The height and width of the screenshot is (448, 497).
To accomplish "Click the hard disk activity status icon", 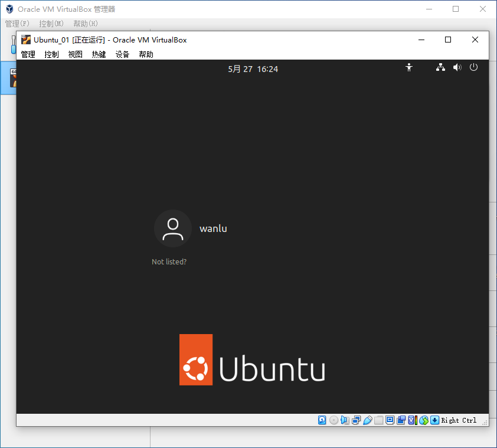I will coord(322,420).
